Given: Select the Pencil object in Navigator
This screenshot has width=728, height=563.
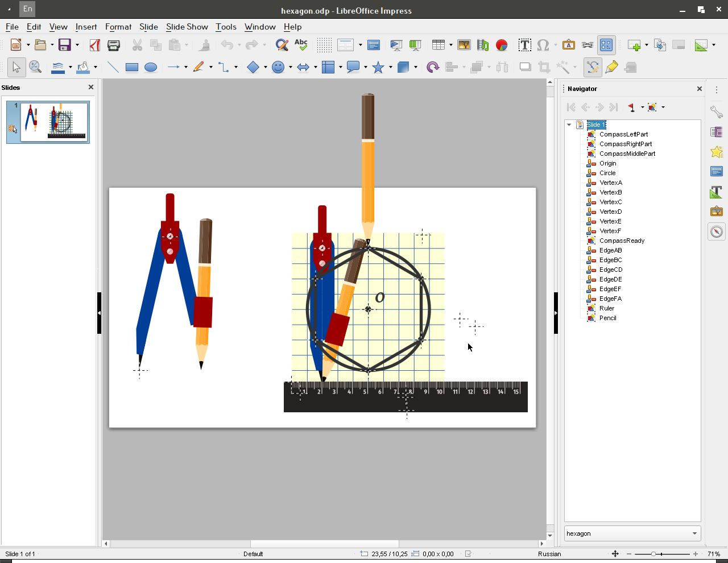Looking at the screenshot, I should click(607, 318).
